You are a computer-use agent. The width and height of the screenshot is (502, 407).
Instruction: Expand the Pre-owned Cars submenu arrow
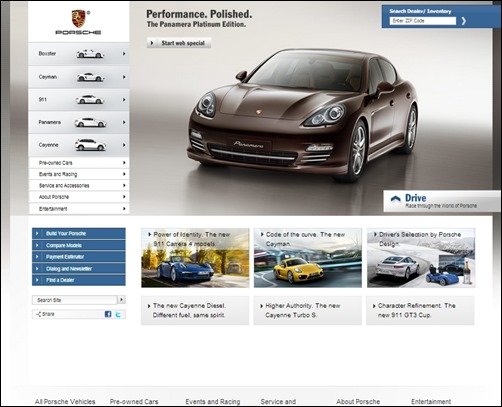click(x=124, y=163)
